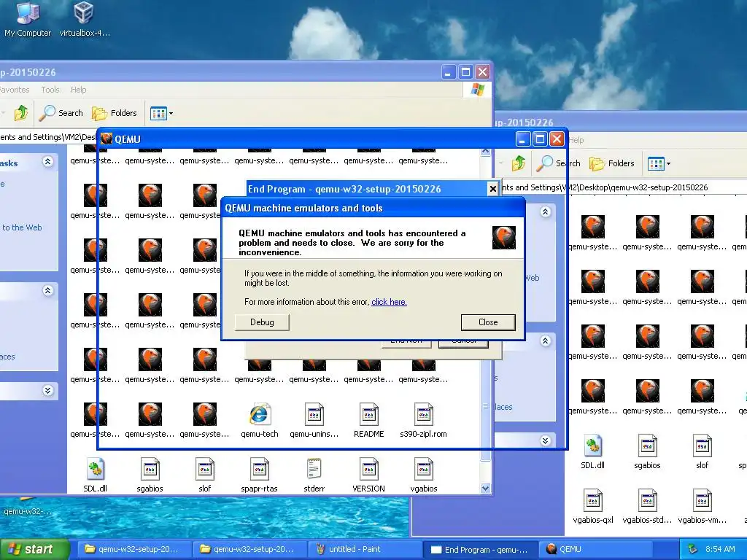The height and width of the screenshot is (560, 747).
Task: Expand bottom sidebar panel in right Explorer window
Action: [x=546, y=441]
